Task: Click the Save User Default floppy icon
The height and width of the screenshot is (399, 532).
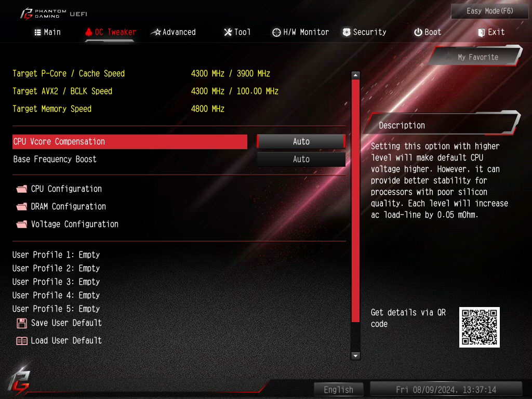Action: (22, 323)
